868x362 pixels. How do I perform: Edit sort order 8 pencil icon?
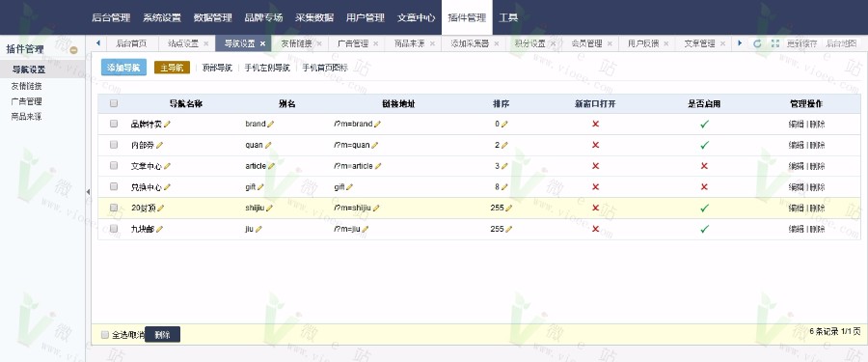coord(504,187)
